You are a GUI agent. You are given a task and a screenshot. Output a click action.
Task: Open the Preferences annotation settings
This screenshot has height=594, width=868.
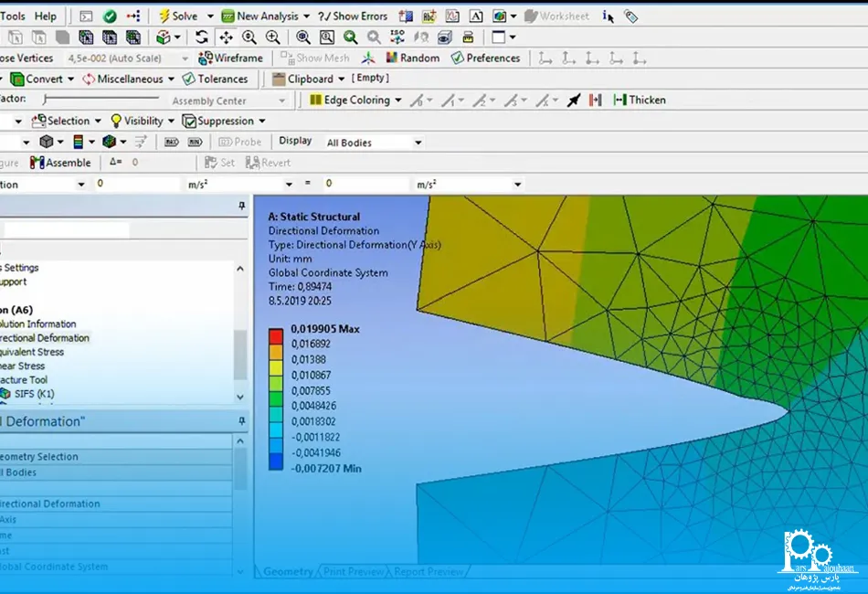click(x=485, y=58)
